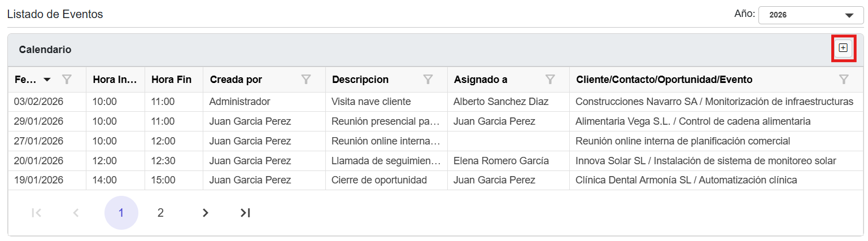Jump to the last page
868x241 pixels.
click(x=245, y=213)
